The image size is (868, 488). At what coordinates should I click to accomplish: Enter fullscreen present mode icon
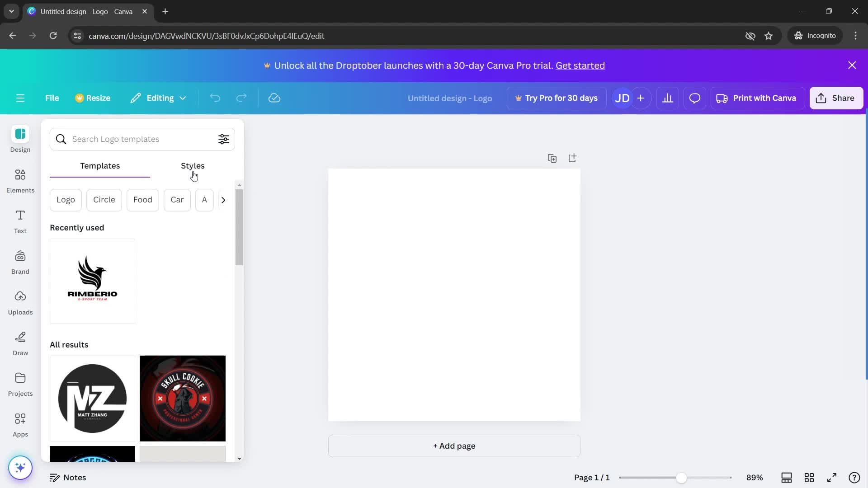[832, 478]
